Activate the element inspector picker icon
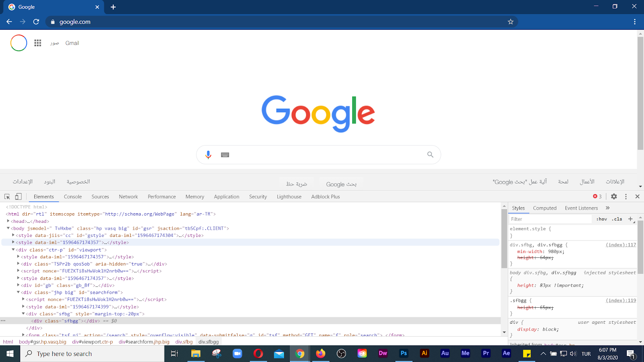Viewport: 644px width, 362px height. pos(7,197)
